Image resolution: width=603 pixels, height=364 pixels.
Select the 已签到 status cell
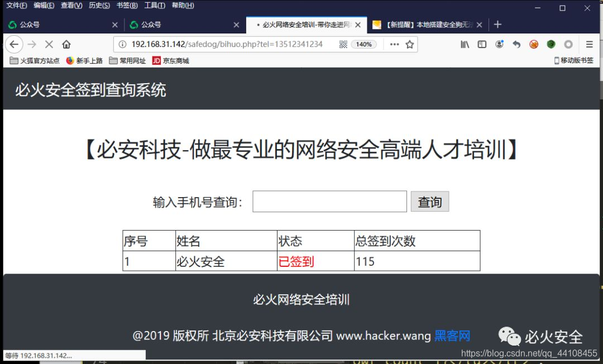315,261
